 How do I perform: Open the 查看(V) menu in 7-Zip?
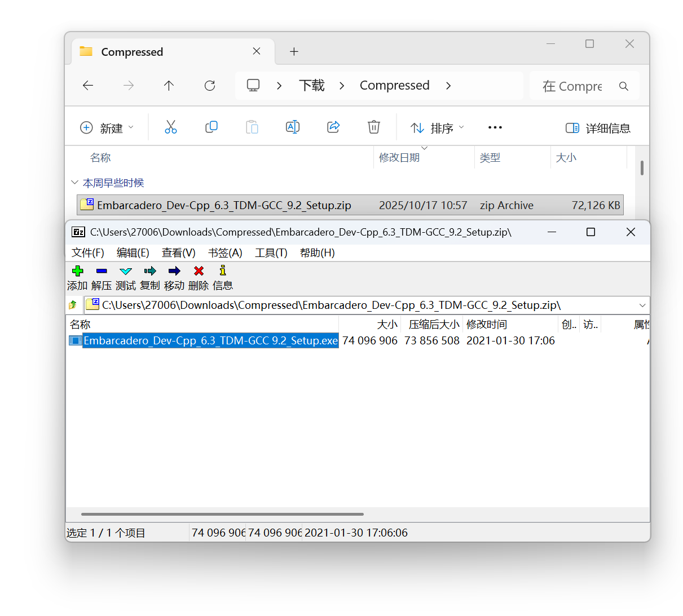(x=179, y=253)
